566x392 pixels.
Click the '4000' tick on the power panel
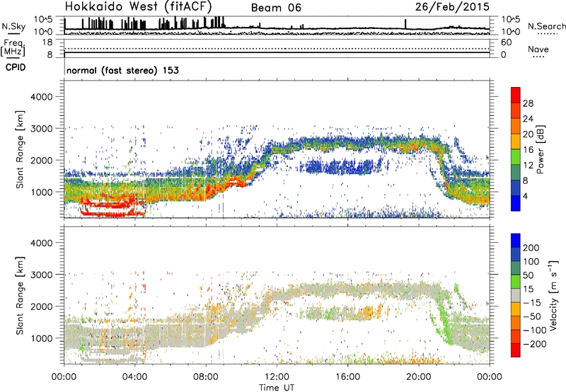point(41,97)
